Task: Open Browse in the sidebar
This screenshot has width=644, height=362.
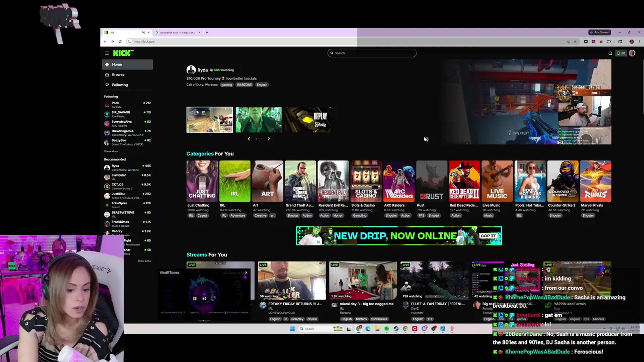Action: click(127, 74)
